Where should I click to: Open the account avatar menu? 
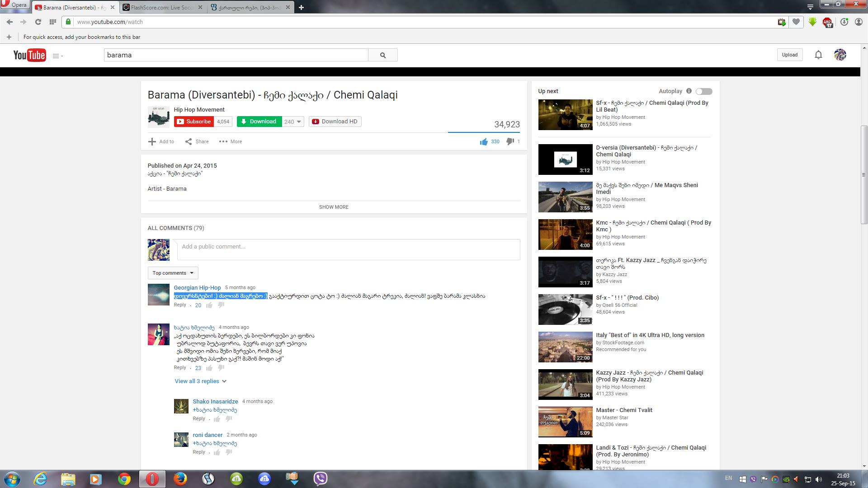840,55
